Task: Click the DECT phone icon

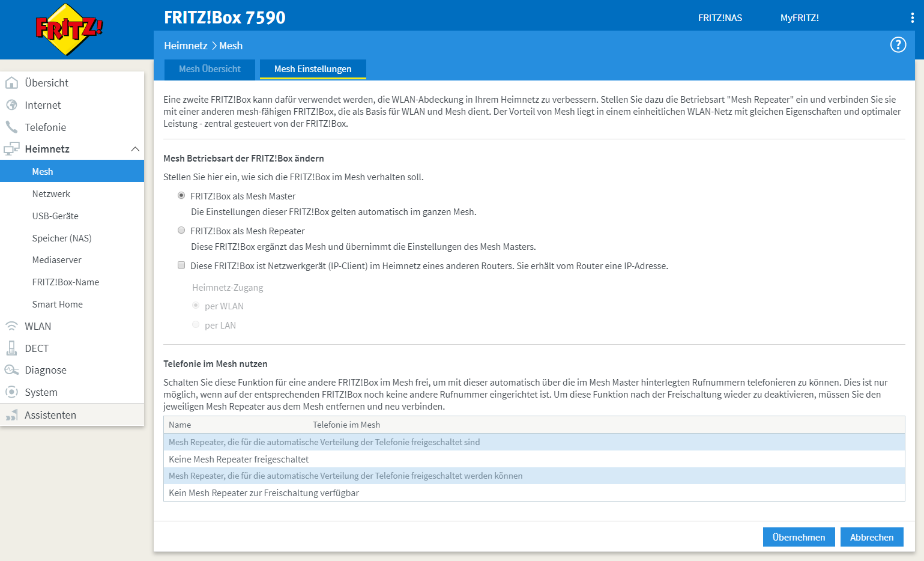Action: (11, 348)
